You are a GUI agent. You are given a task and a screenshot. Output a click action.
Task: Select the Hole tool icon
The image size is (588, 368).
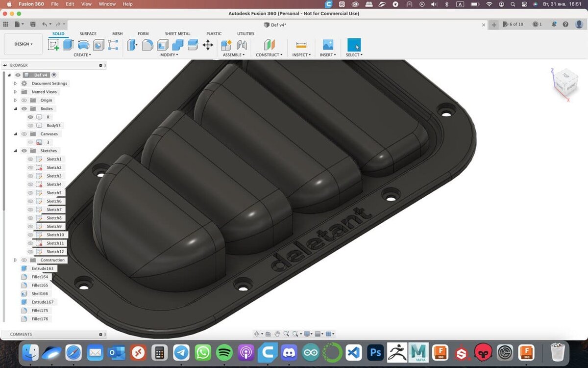98,45
